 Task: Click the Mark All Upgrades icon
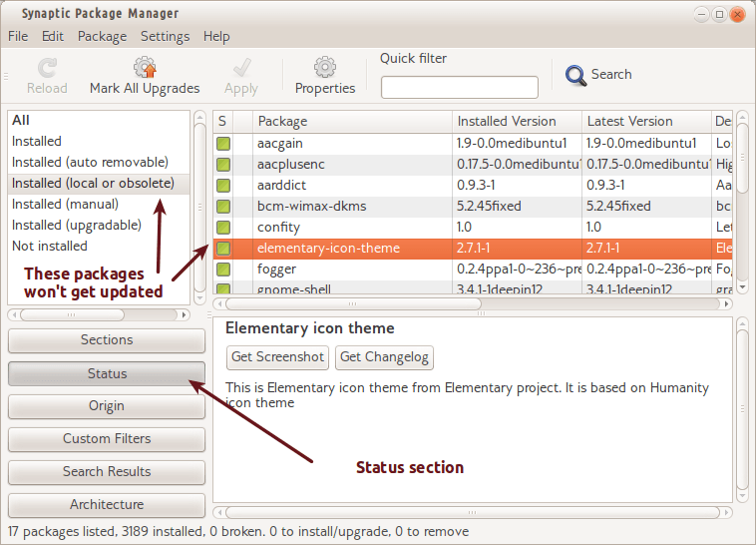point(145,68)
